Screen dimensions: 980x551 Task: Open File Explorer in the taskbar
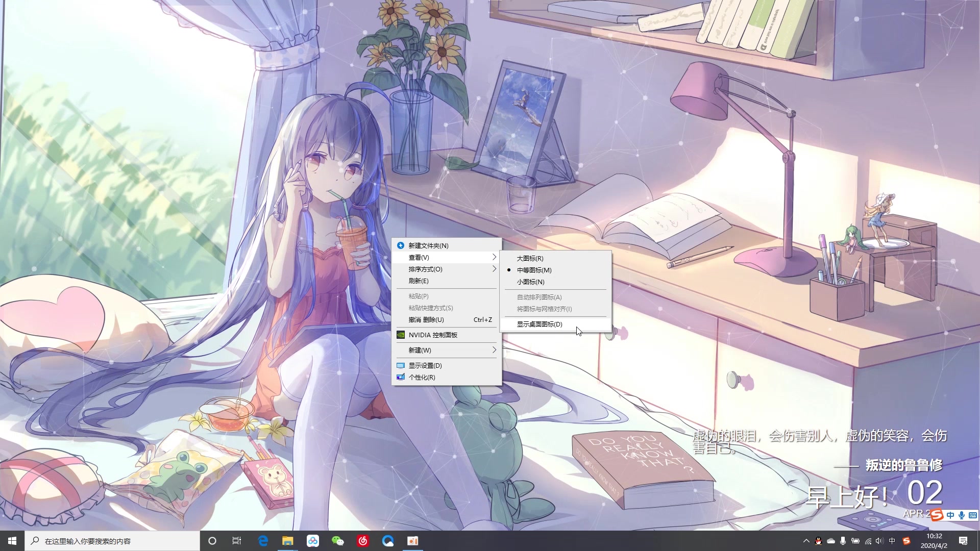click(x=288, y=541)
